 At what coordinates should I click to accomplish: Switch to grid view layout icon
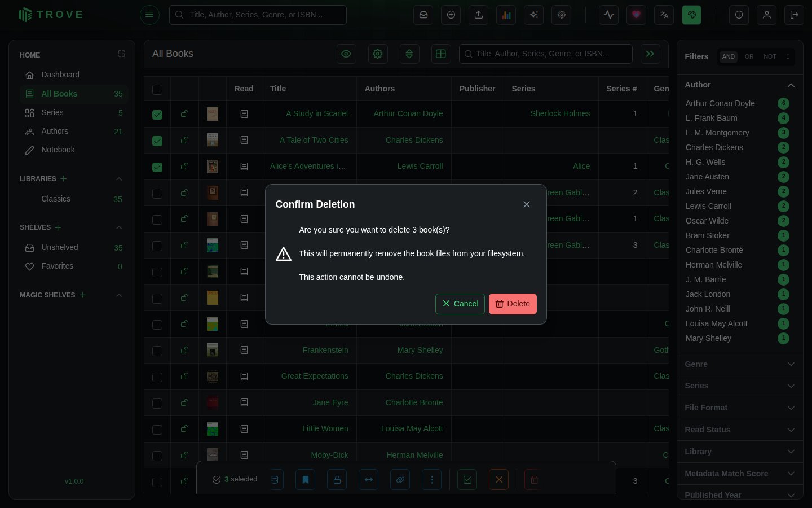[x=441, y=54]
